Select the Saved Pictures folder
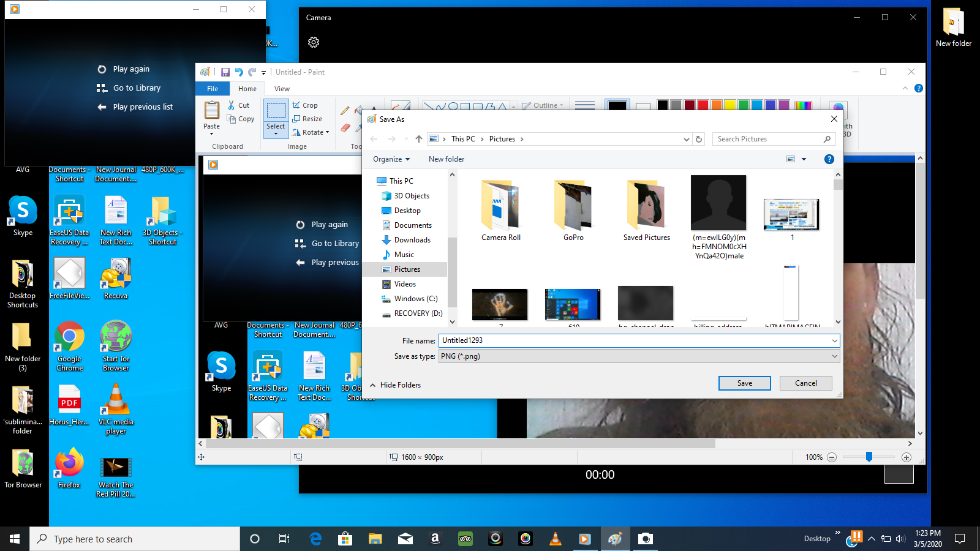 coord(647,211)
